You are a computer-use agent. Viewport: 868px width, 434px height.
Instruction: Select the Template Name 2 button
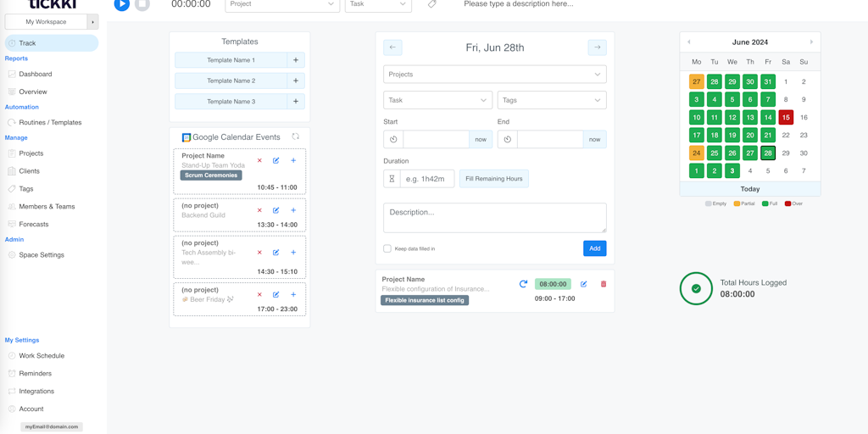click(231, 81)
